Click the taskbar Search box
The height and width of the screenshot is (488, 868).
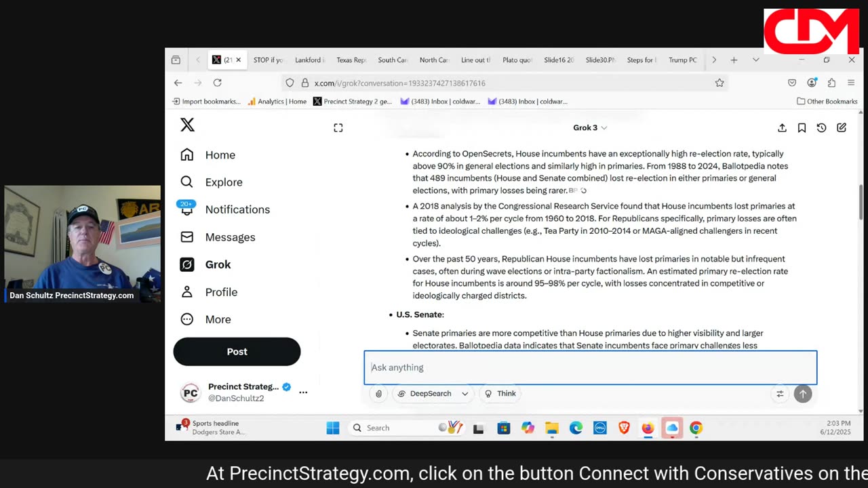(x=406, y=428)
